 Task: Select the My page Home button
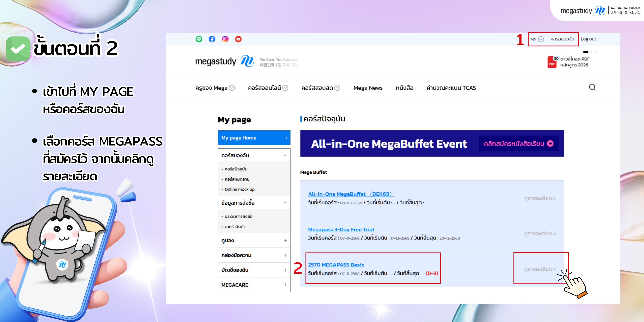coord(254,138)
